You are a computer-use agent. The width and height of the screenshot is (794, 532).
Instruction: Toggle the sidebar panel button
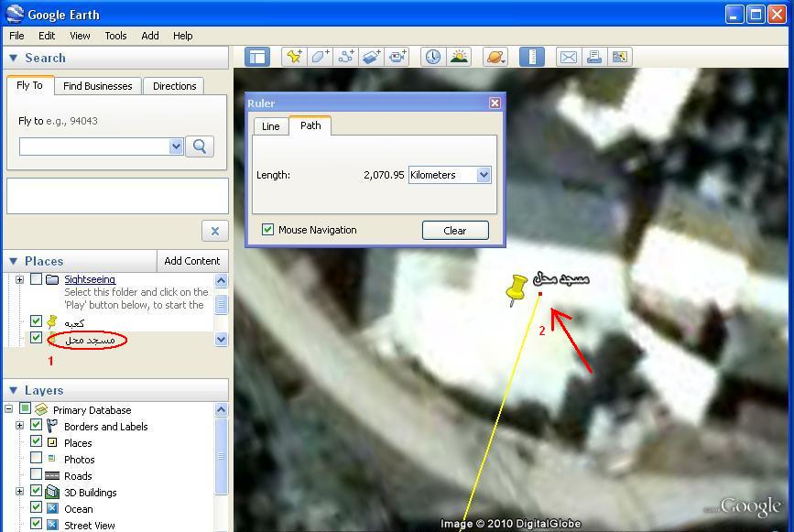(x=257, y=57)
